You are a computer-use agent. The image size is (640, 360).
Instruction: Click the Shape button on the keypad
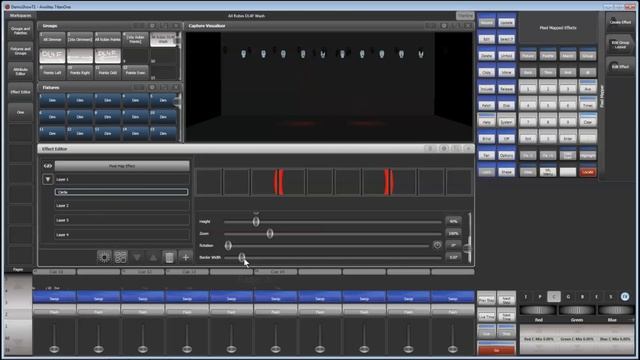coord(506,172)
